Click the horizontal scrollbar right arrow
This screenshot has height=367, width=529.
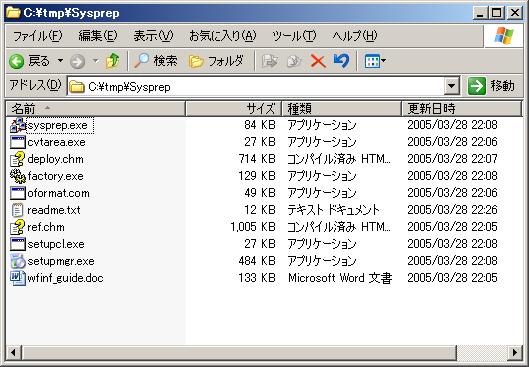tap(515, 353)
